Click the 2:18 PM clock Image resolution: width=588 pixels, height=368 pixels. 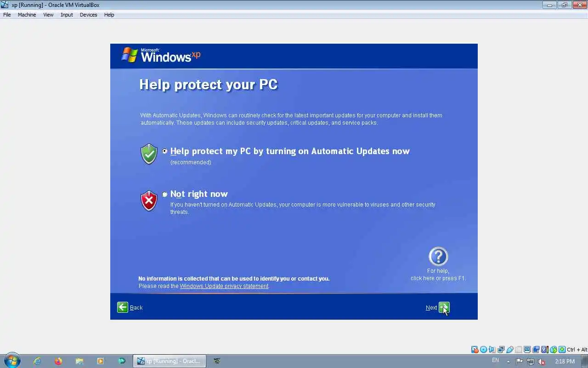click(565, 362)
